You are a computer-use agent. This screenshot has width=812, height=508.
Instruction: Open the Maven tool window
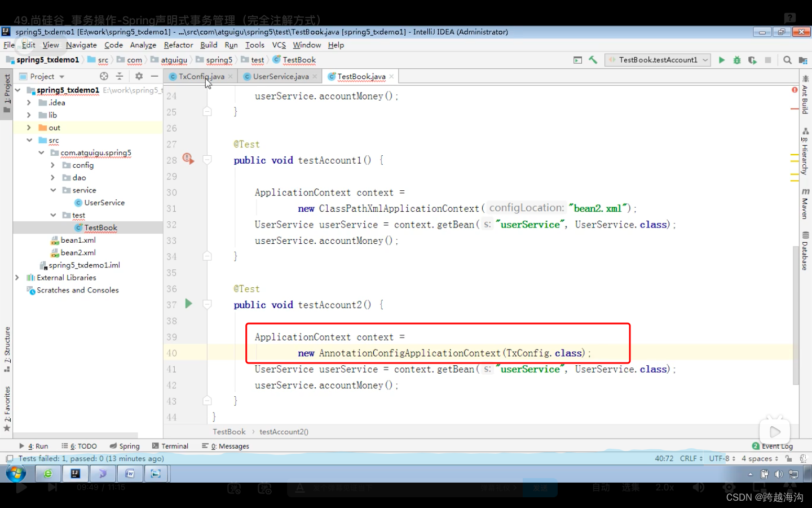(x=805, y=204)
